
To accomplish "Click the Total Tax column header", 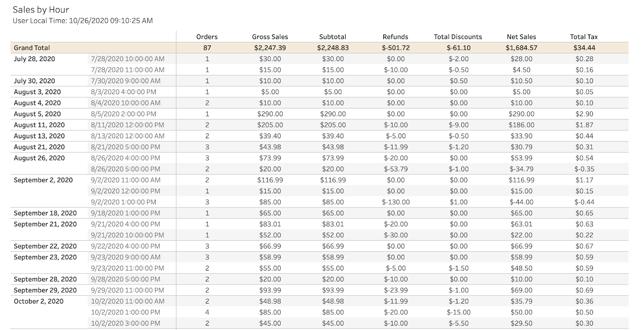I will point(584,37).
